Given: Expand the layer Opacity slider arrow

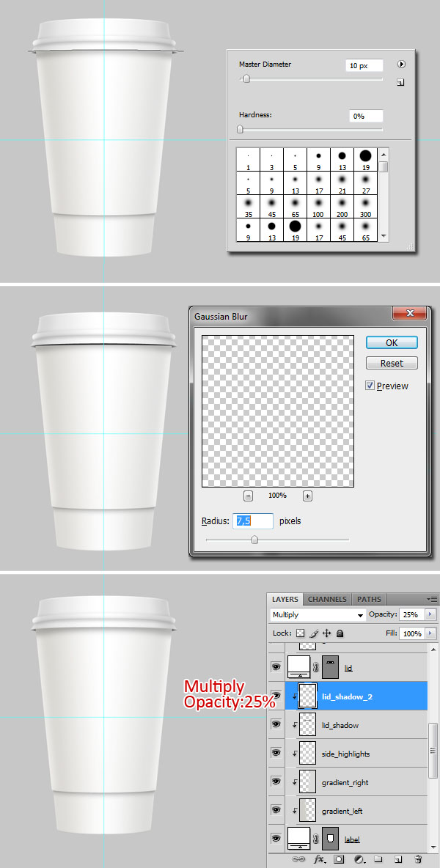Looking at the screenshot, I should pyautogui.click(x=430, y=615).
